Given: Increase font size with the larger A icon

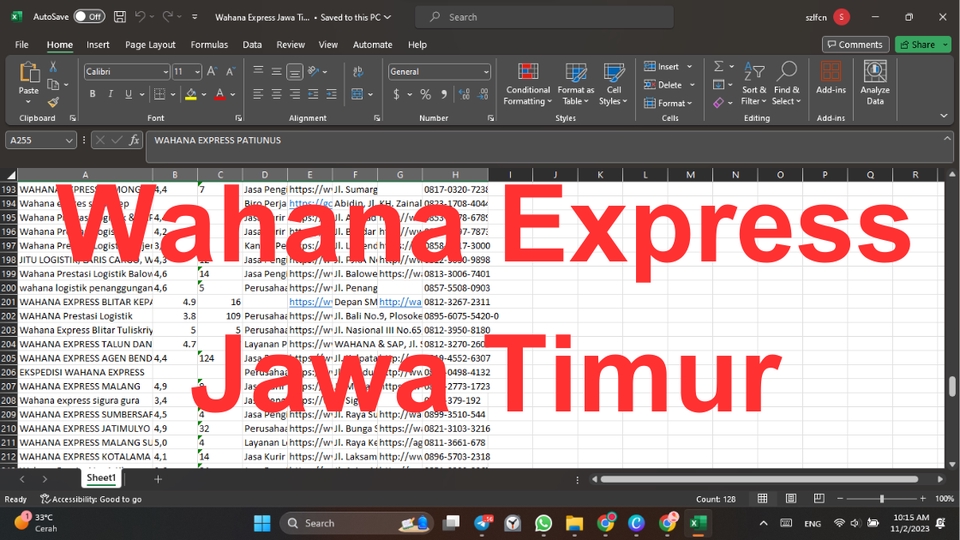Looking at the screenshot, I should click(212, 72).
